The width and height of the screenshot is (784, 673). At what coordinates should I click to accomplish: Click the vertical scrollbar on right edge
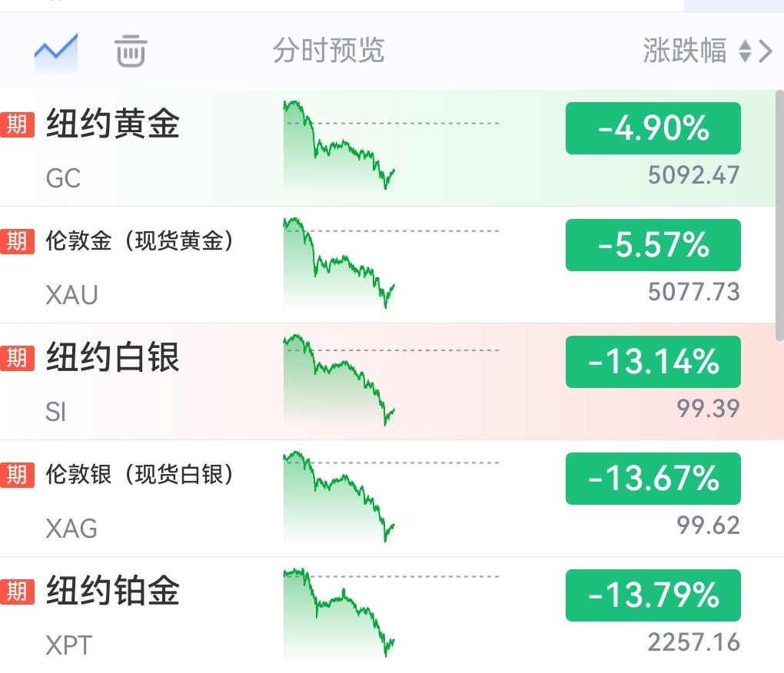click(779, 215)
